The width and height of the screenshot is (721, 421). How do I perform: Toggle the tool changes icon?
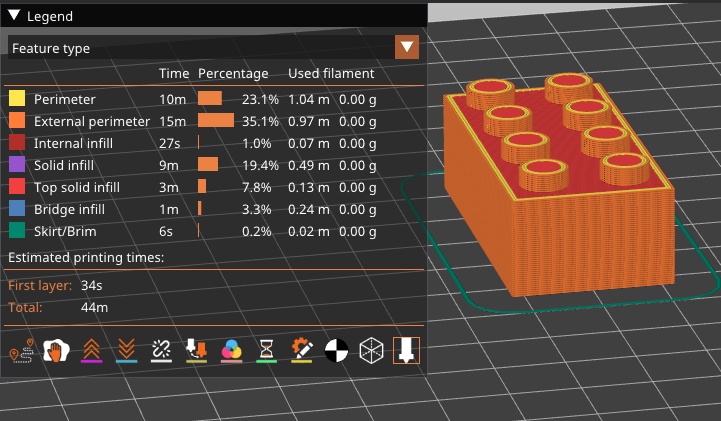(196, 351)
